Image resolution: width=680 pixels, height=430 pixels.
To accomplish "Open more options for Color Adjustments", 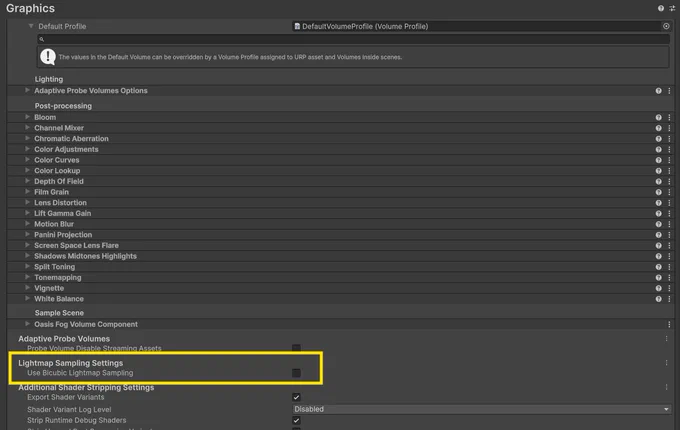I will [669, 150].
